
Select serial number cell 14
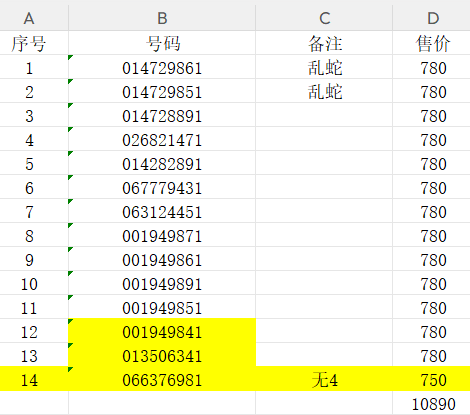coord(34,379)
